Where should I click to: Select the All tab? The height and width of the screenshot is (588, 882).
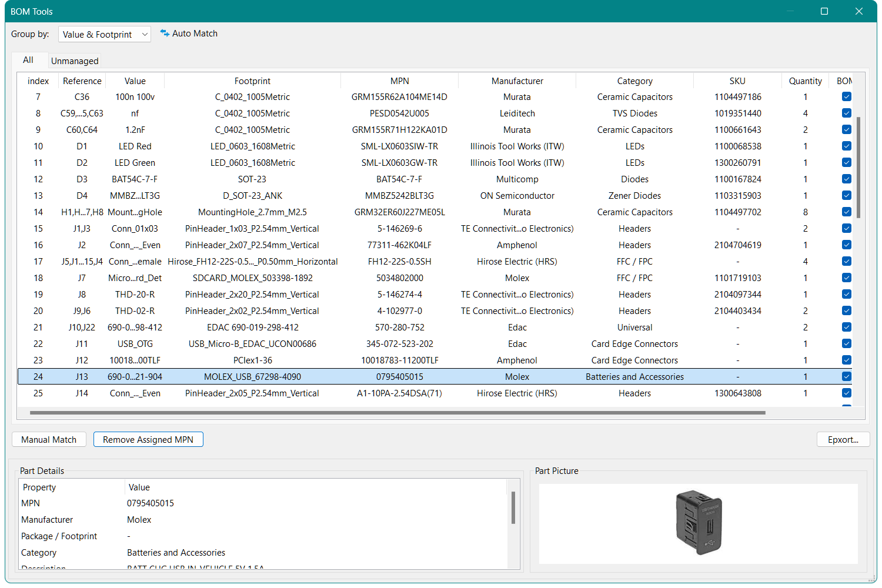28,60
